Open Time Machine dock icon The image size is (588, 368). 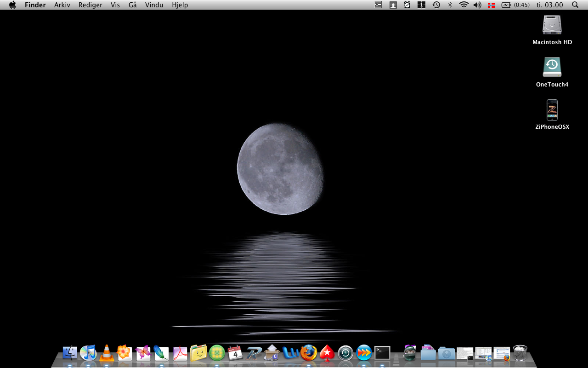345,353
